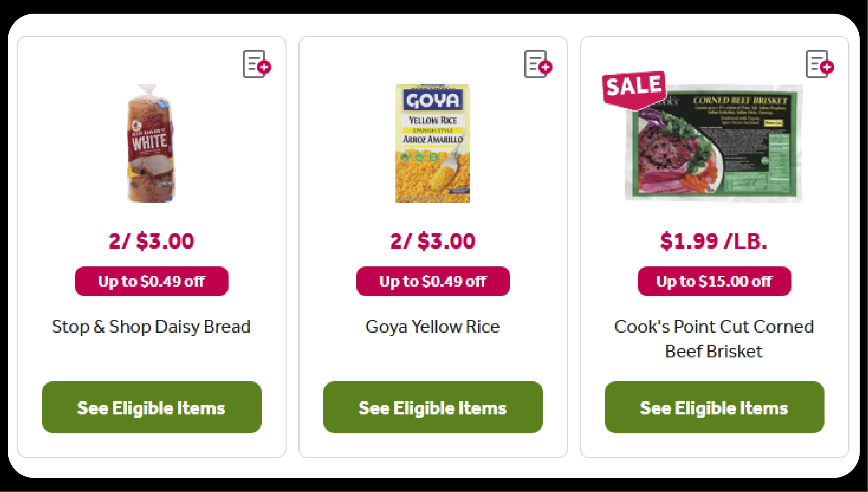This screenshot has width=868, height=492.
Task: Select the Goya Yellow Rice title link
Action: click(432, 326)
